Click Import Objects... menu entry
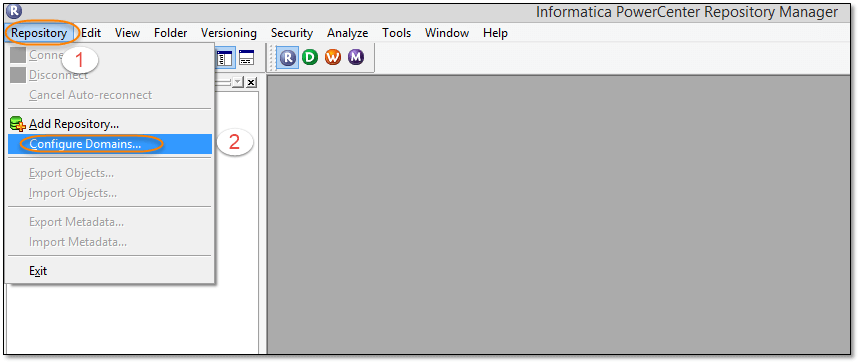Viewport: 860px width, 364px height. coord(110,193)
